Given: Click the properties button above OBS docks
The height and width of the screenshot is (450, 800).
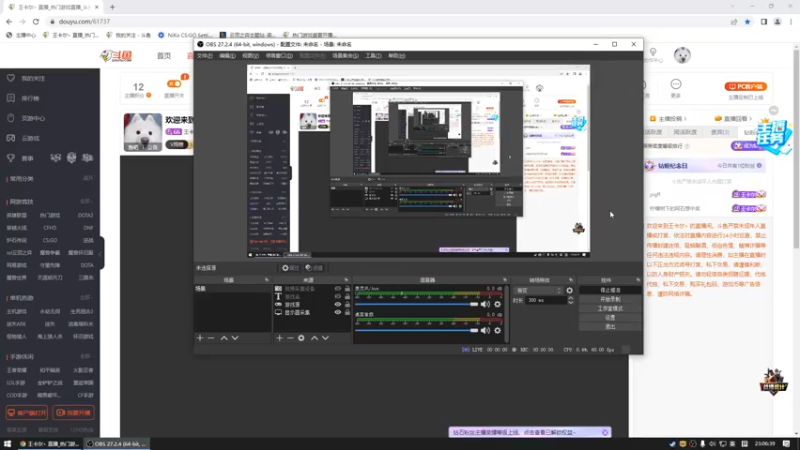Looking at the screenshot, I should point(290,268).
